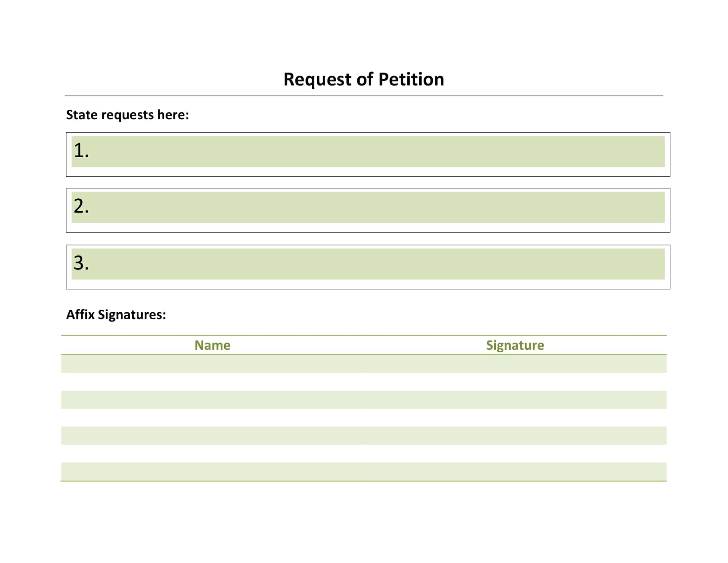The width and height of the screenshot is (728, 563).
Task: Click first shaded row under Name
Action: (x=212, y=364)
